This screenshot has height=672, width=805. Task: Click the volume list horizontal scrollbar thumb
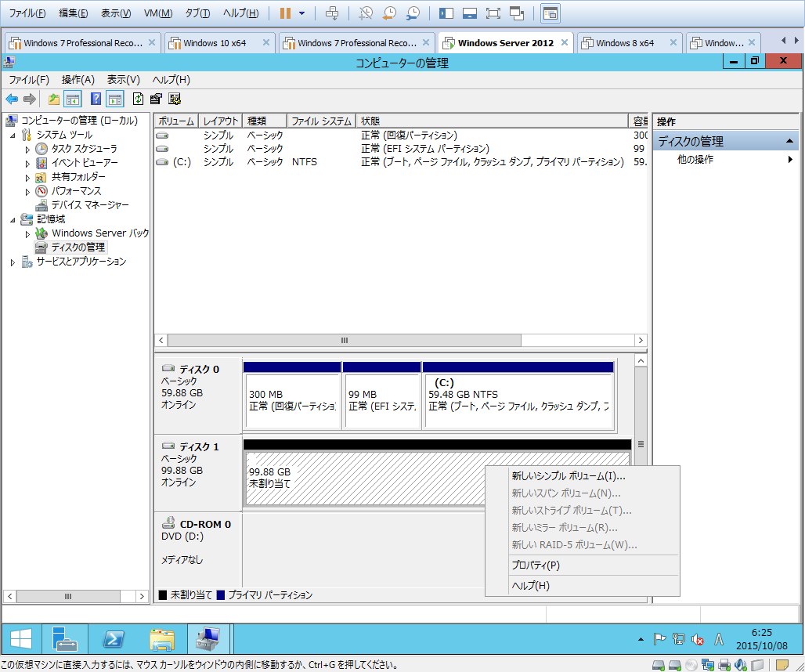(x=344, y=341)
